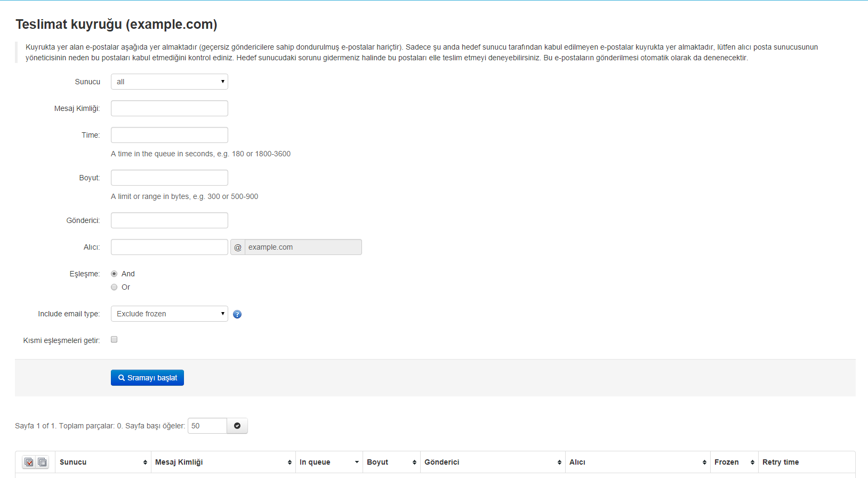The image size is (868, 478).
Task: Select the Or matching radio button
Action: click(x=114, y=287)
